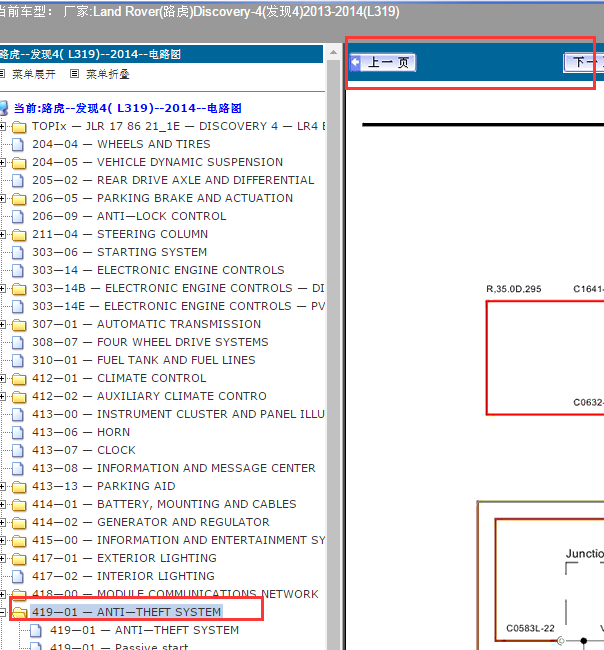
Task: Click the 204-04 Wheels and Tires page icon
Action: (18, 144)
